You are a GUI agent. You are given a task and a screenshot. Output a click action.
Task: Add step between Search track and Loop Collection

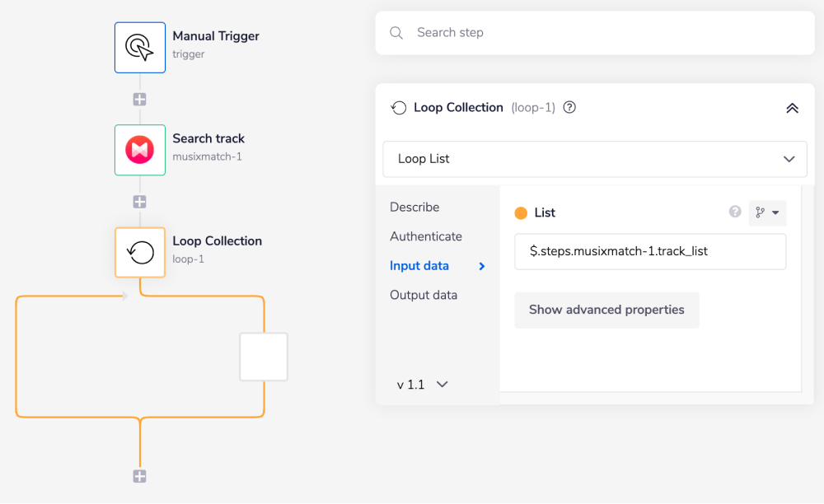coord(140,202)
